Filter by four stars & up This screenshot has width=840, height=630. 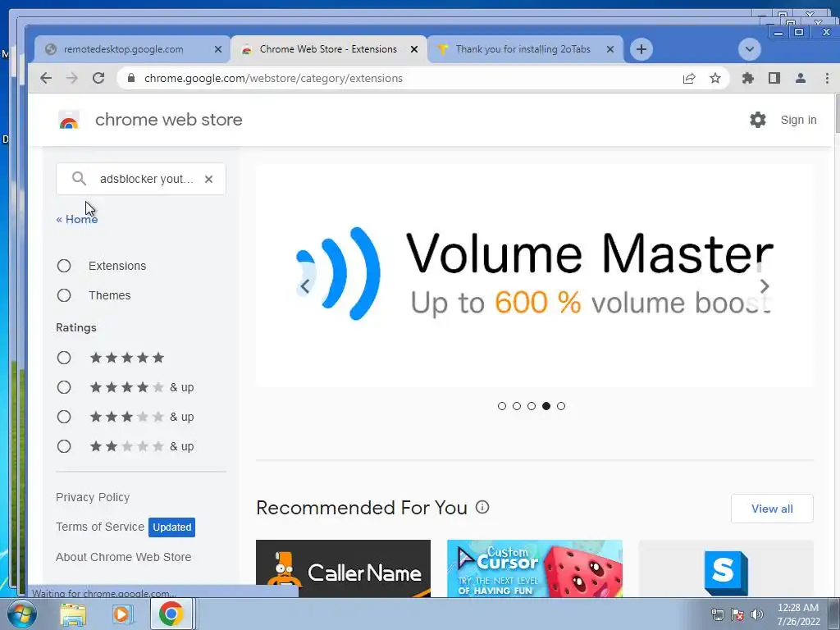[x=64, y=387]
